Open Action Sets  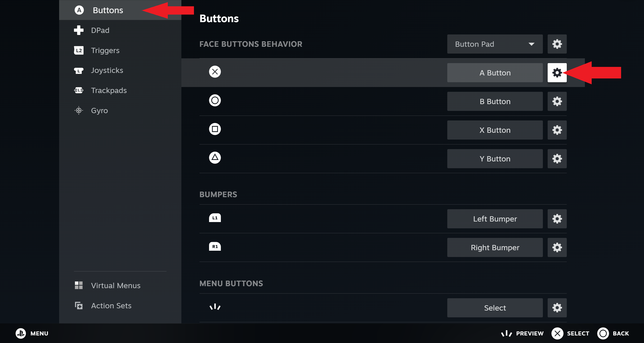coord(111,306)
